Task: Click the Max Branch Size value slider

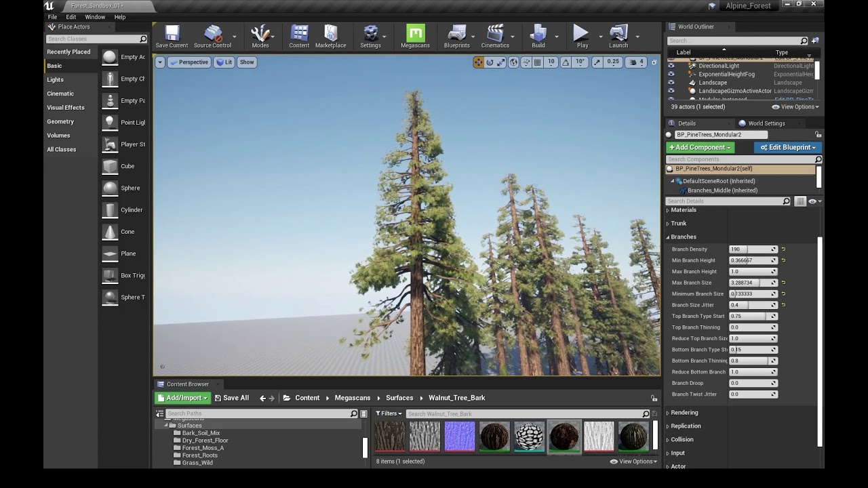Action: (753, 283)
